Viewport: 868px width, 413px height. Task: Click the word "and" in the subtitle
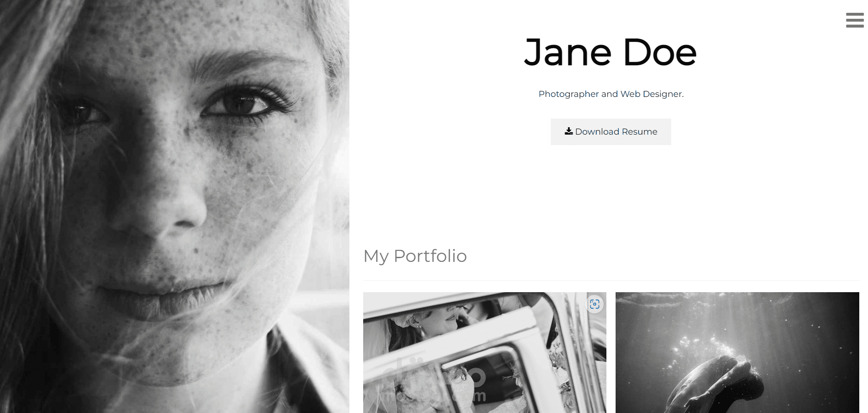[x=610, y=94]
